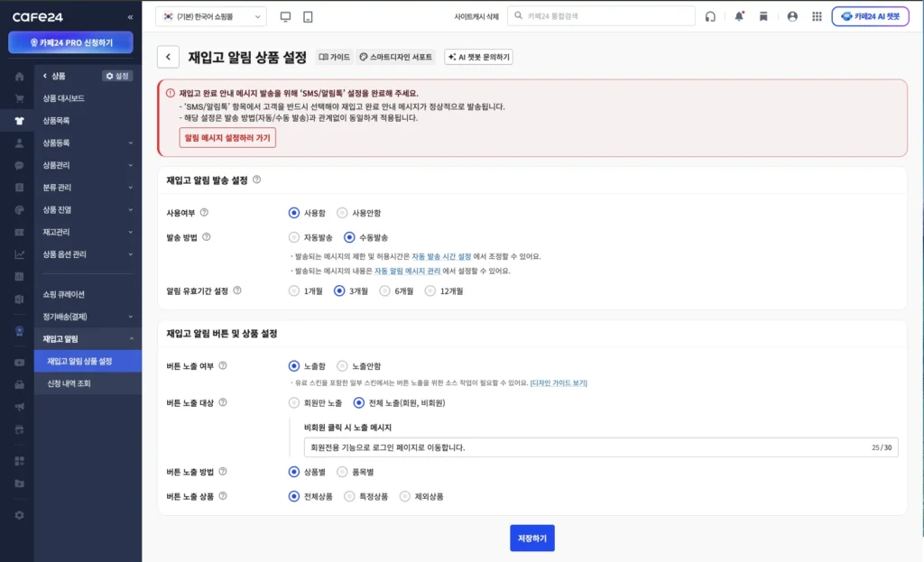This screenshot has width=924, height=562.
Task: Open the headset support icon
Action: point(709,15)
